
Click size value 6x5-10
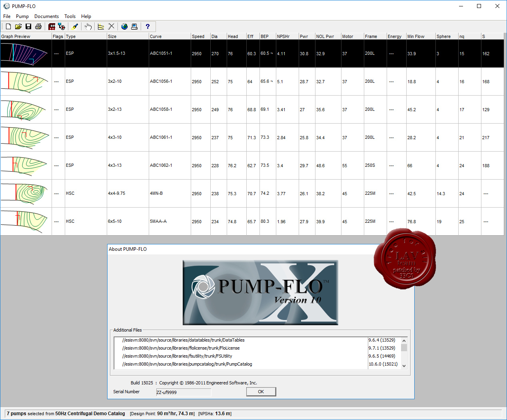click(x=115, y=221)
